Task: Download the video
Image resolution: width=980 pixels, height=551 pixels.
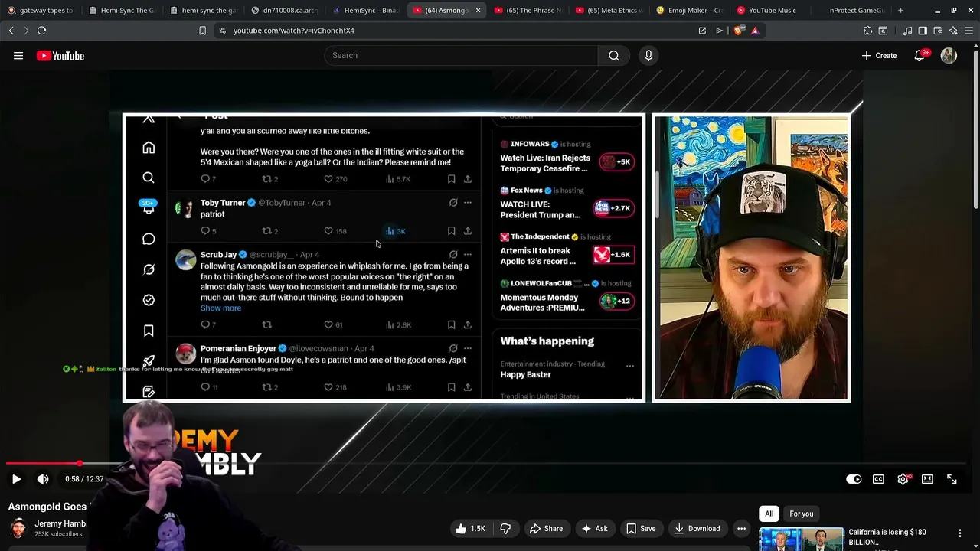Action: 697,528
